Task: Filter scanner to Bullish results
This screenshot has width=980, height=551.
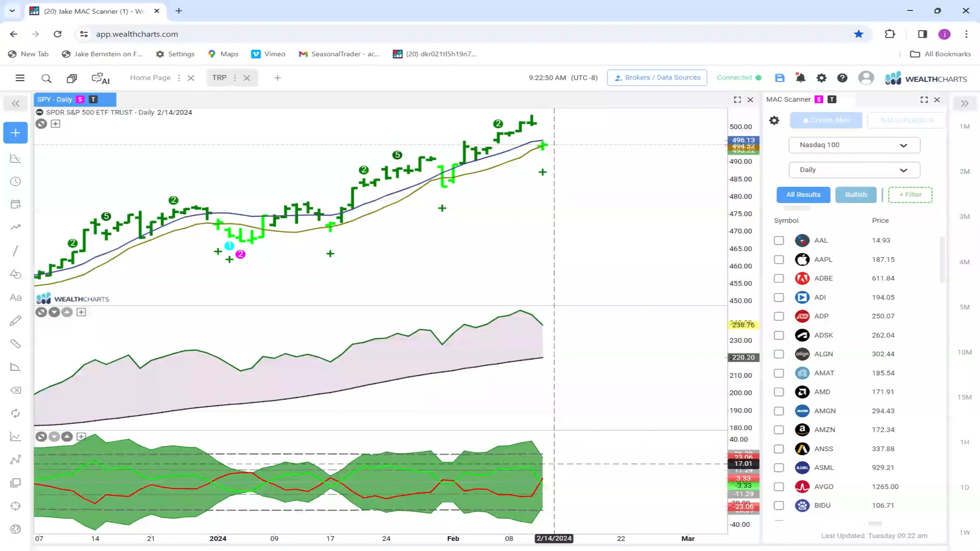Action: coord(855,195)
